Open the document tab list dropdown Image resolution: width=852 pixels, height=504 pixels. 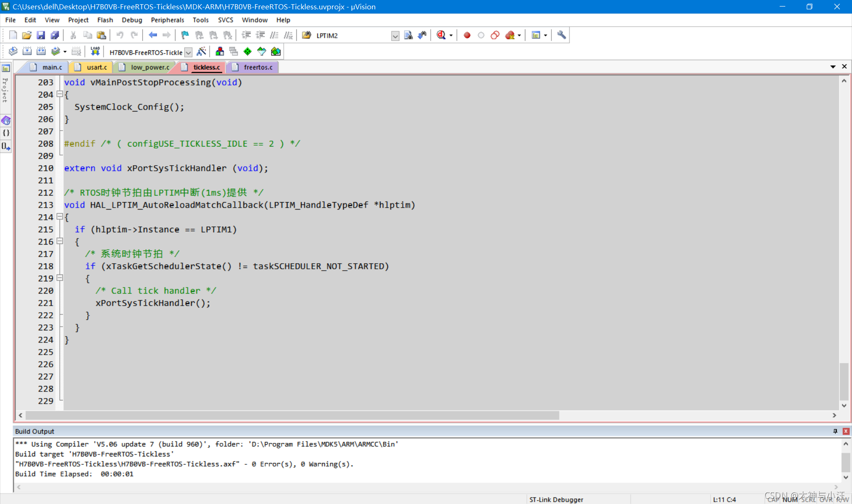point(833,67)
